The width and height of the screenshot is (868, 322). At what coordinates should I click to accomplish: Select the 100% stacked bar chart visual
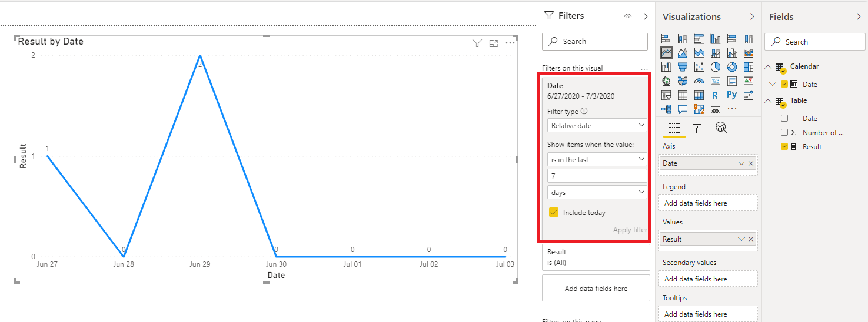tap(732, 39)
